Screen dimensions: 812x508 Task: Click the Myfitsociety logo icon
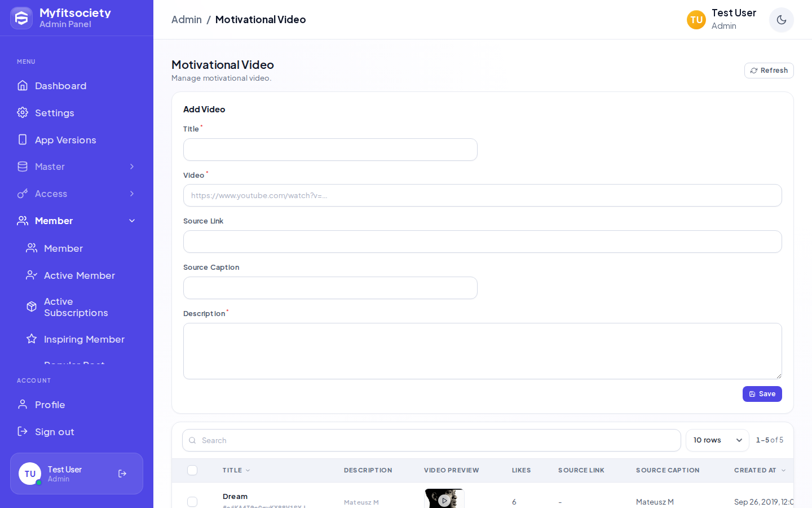[x=21, y=18]
